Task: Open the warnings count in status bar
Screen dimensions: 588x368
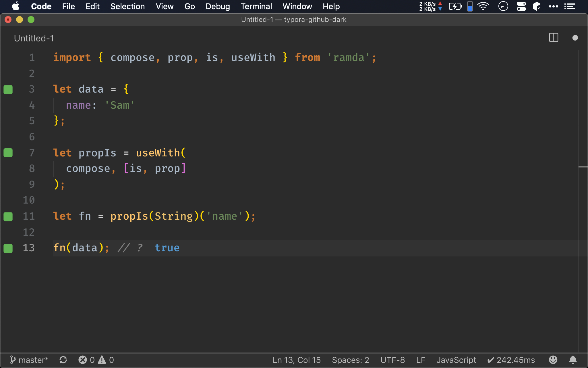Action: (106, 360)
